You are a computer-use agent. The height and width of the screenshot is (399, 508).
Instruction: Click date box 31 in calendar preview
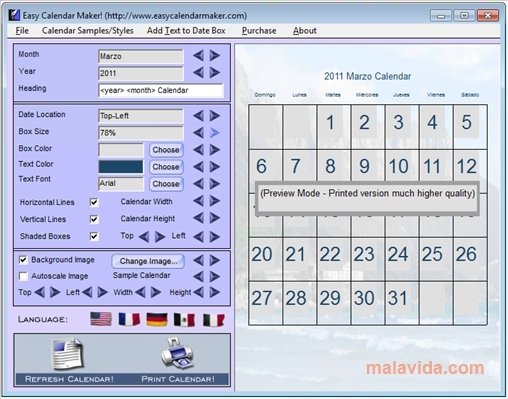(402, 303)
